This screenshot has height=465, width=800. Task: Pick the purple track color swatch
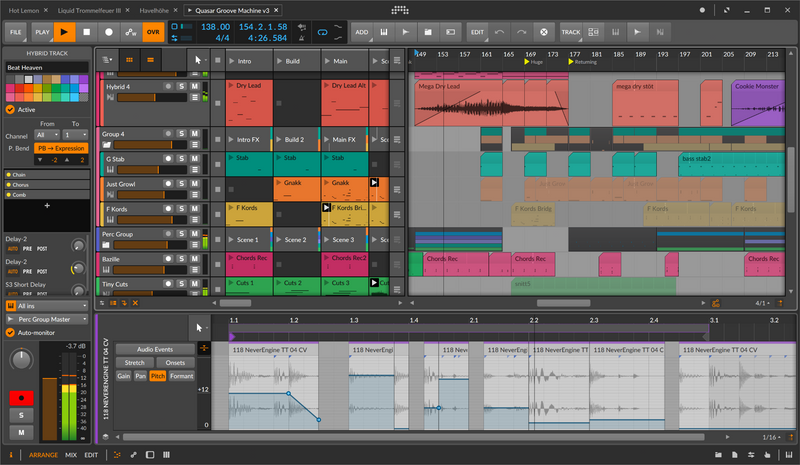[x=84, y=79]
